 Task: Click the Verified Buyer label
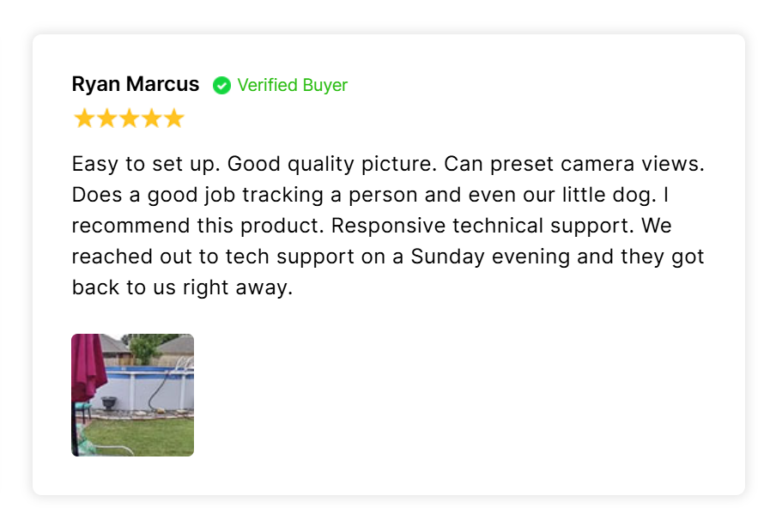coord(292,85)
